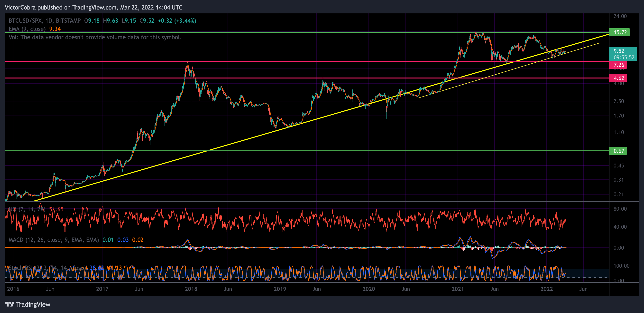
Task: Click the 2018 time axis label
Action: click(x=191, y=289)
